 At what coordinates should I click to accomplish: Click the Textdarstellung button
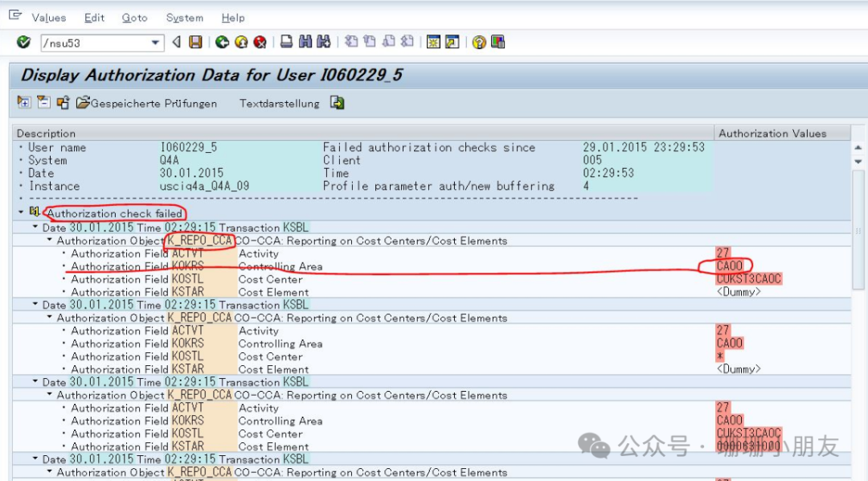click(x=279, y=103)
